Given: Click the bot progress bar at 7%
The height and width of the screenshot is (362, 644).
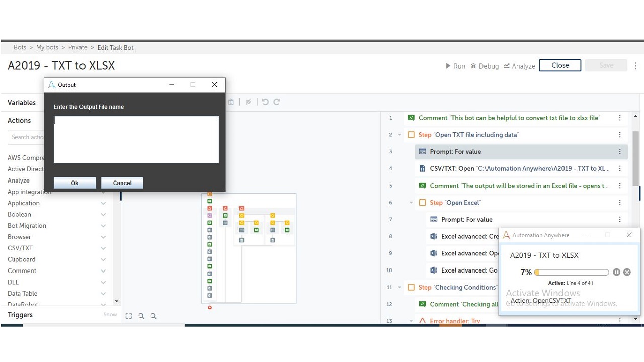Looking at the screenshot, I should tap(572, 272).
